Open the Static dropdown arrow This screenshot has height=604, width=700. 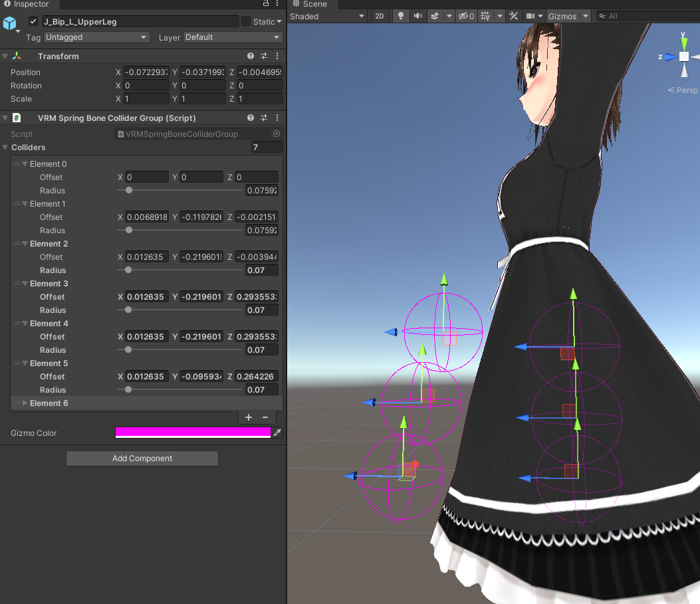tap(279, 21)
